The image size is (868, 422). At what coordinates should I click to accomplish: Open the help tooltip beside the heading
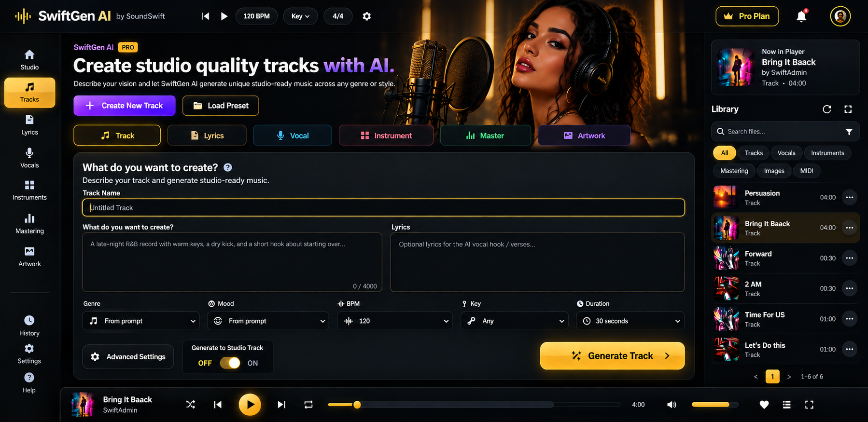[228, 167]
